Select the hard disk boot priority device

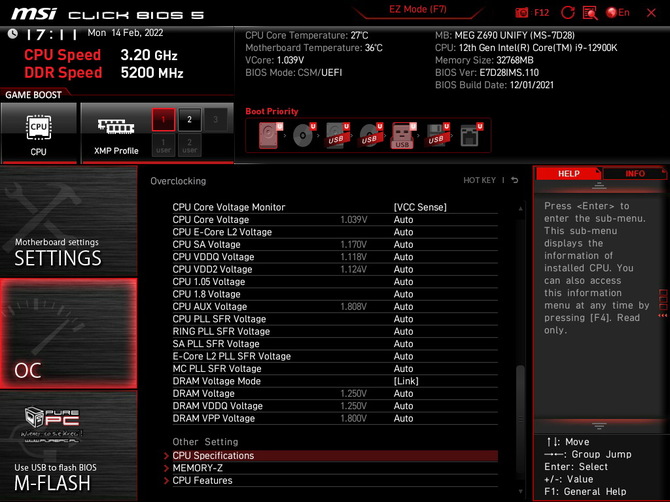[269, 135]
